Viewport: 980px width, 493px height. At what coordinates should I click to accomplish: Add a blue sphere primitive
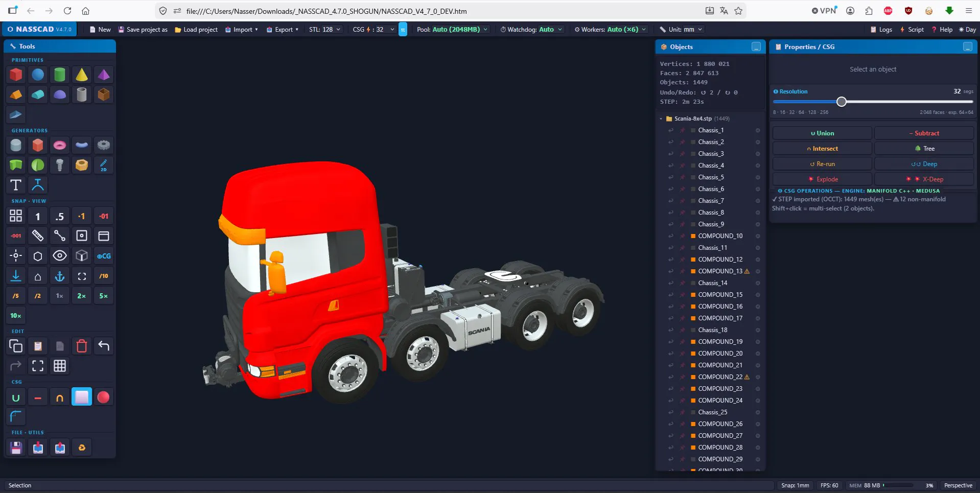pos(38,75)
